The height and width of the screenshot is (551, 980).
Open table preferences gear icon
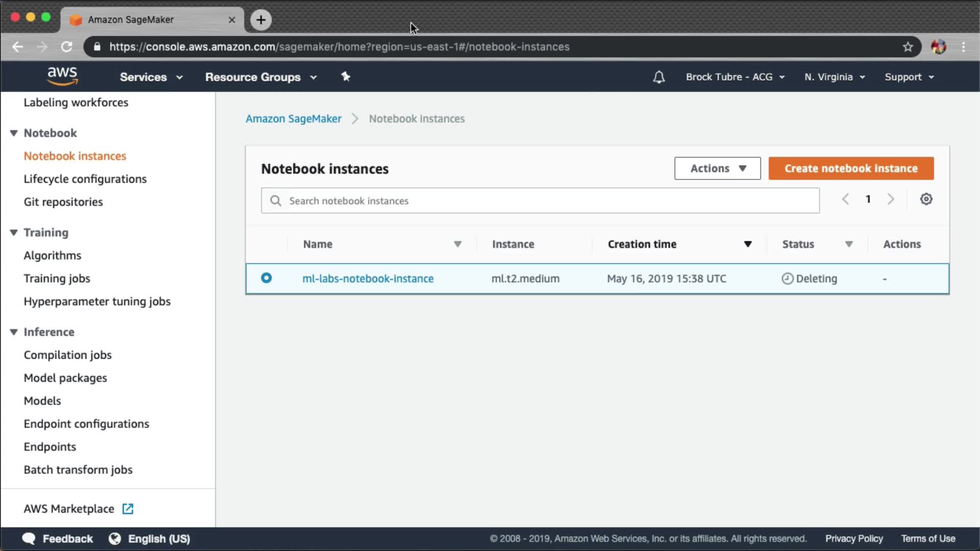(x=926, y=199)
